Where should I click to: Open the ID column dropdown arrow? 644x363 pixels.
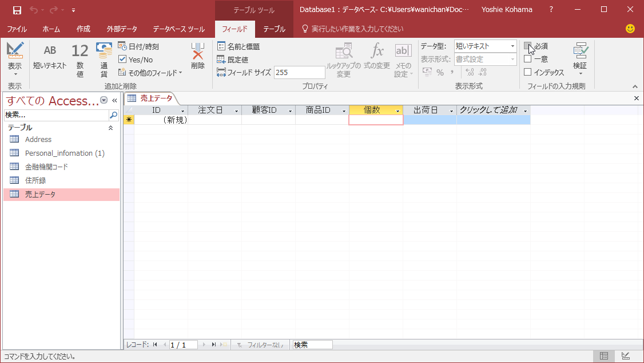(183, 111)
